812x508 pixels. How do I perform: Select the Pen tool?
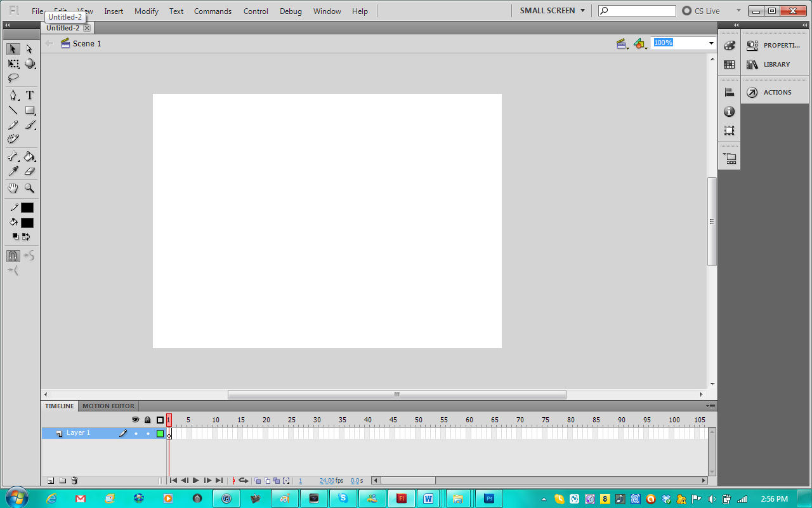pyautogui.click(x=13, y=95)
